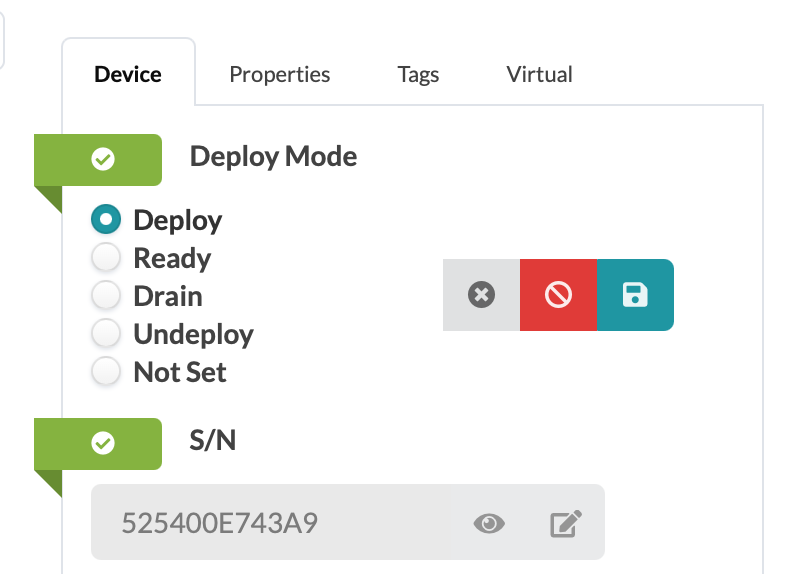Open the Tags tab
Screen dimensions: 808x574
(x=418, y=75)
